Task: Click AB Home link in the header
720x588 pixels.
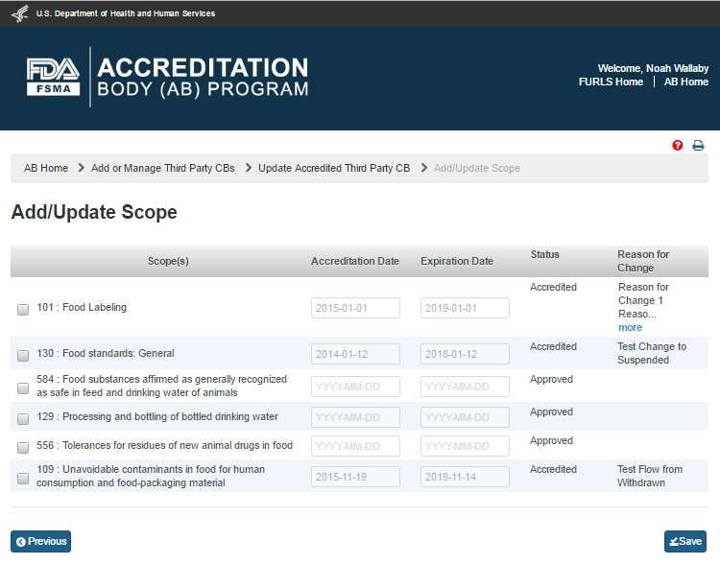Action: pos(686,82)
